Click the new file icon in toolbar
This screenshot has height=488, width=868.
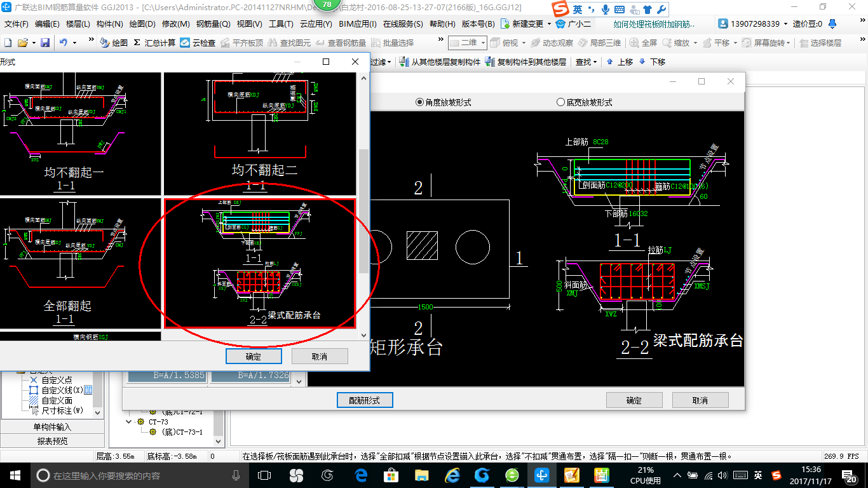click(8, 43)
